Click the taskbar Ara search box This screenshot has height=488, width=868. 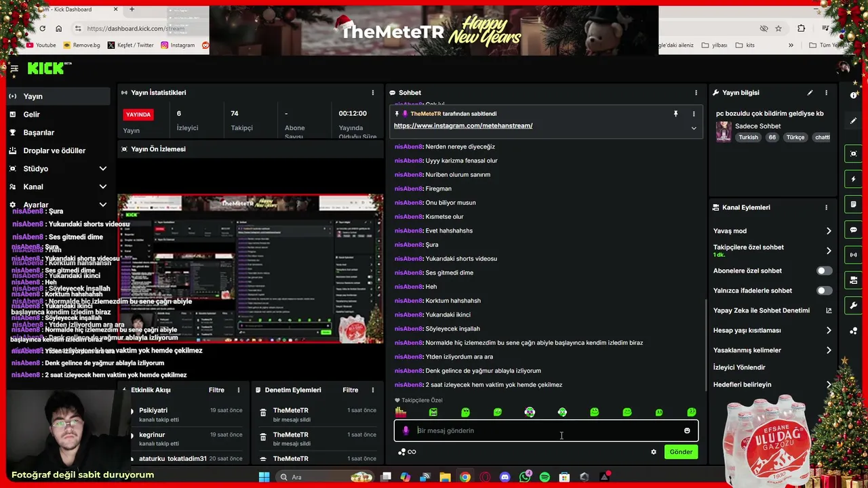click(x=324, y=477)
